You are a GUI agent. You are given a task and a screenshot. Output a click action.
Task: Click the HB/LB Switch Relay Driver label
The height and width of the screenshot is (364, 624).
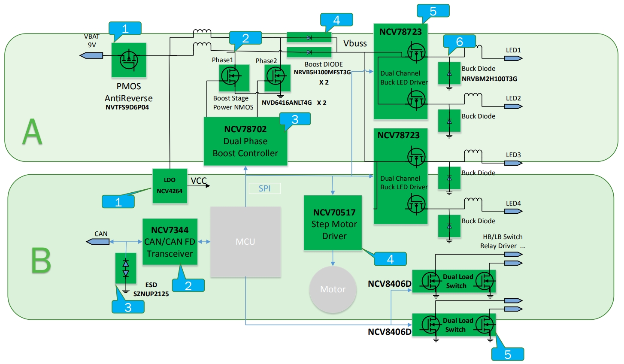(503, 241)
